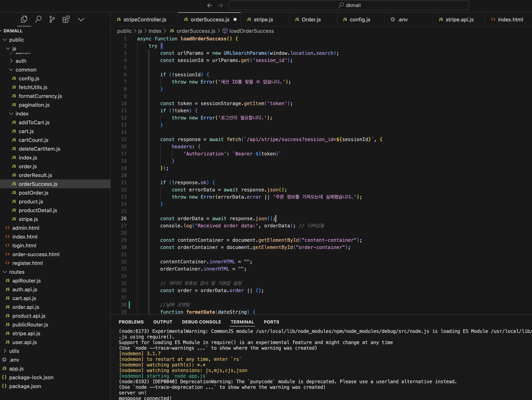Click the unsaved dot on orderSuccess.js tab
This screenshot has width=532, height=400.
pos(235,19)
